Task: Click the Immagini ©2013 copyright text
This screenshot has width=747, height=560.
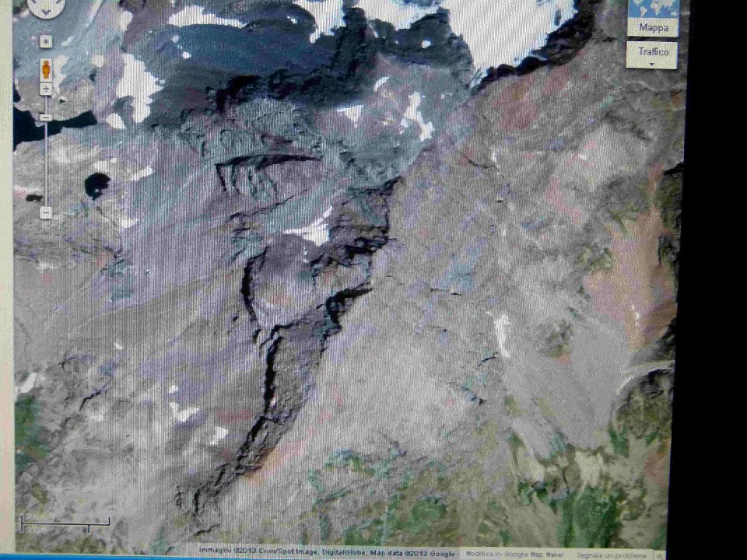Action: click(326, 552)
